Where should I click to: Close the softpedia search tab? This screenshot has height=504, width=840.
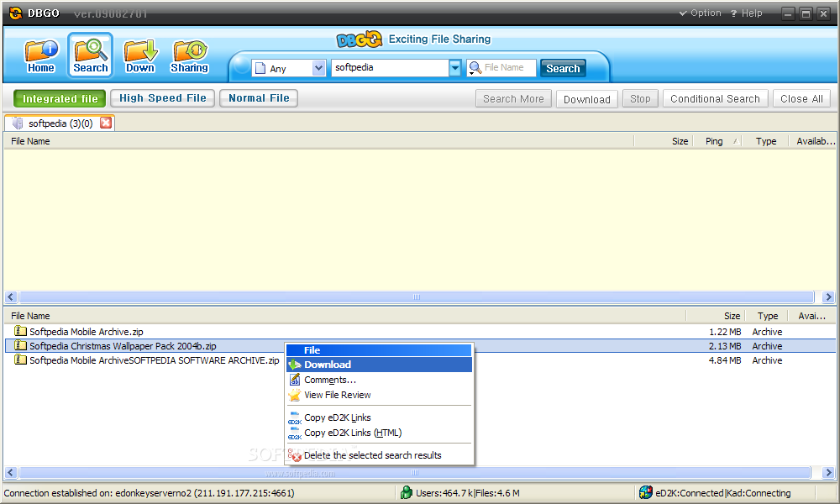pyautogui.click(x=106, y=123)
